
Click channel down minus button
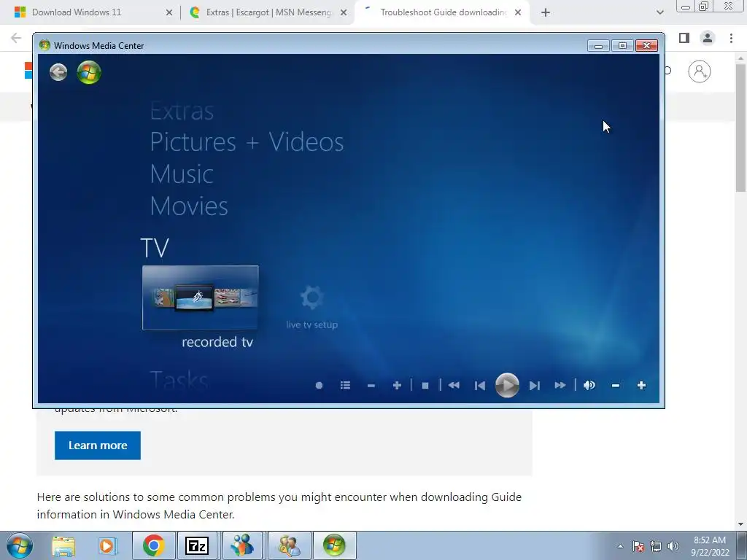tap(371, 385)
